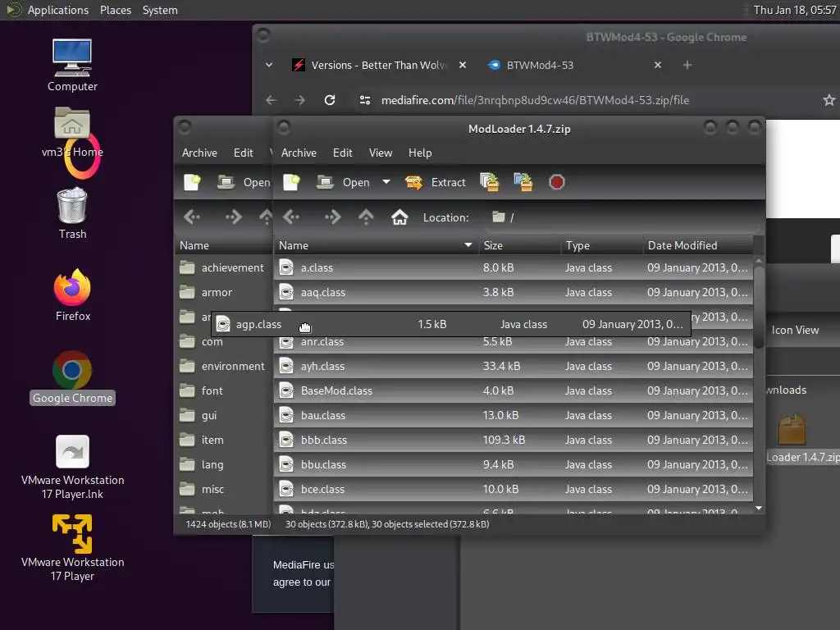Open Places menu in top panel

coord(115,10)
